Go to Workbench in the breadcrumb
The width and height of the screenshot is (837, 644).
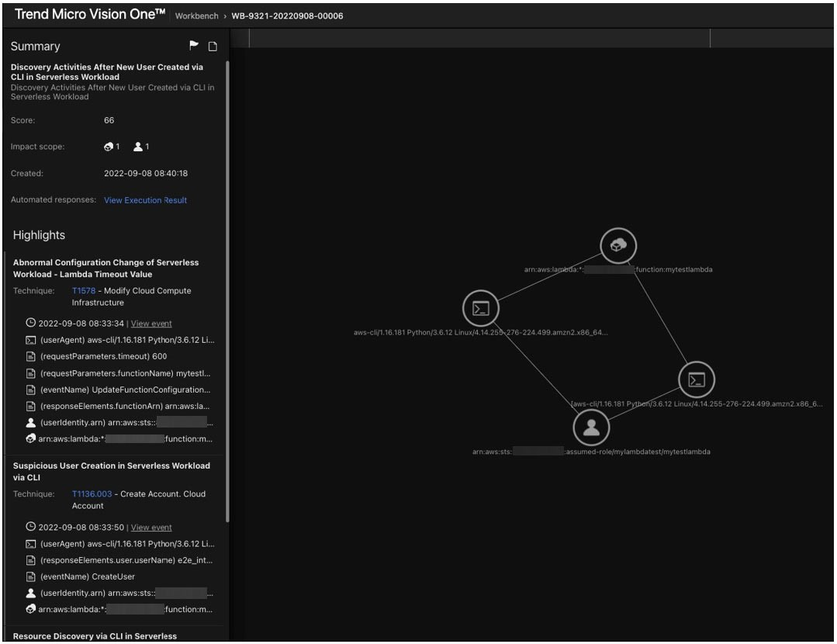point(196,16)
